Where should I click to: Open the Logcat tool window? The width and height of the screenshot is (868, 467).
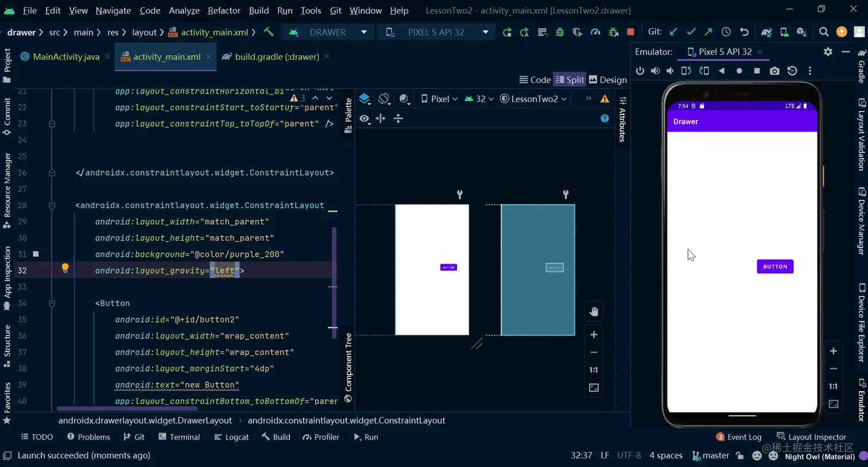[231, 437]
